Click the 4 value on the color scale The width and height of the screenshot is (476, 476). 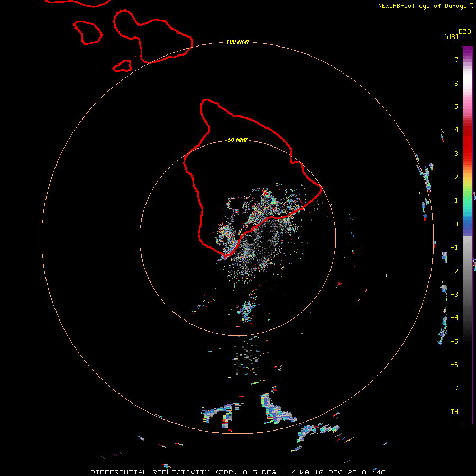(x=456, y=130)
